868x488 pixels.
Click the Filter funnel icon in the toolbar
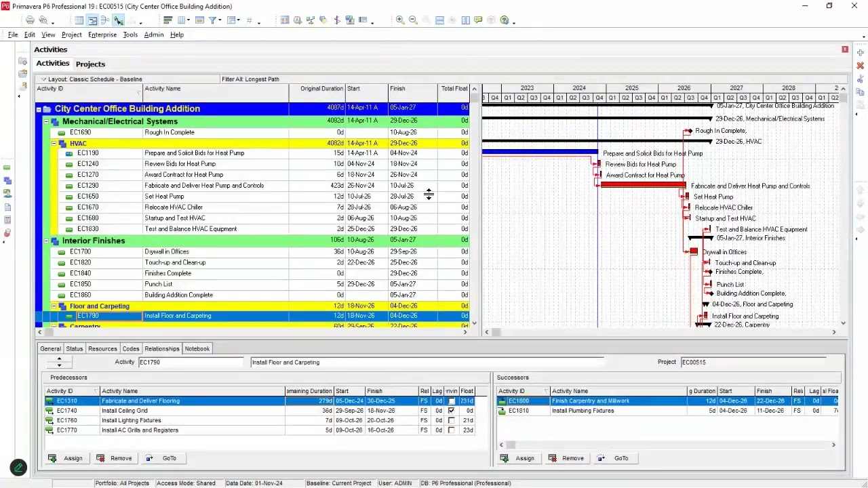(x=212, y=20)
